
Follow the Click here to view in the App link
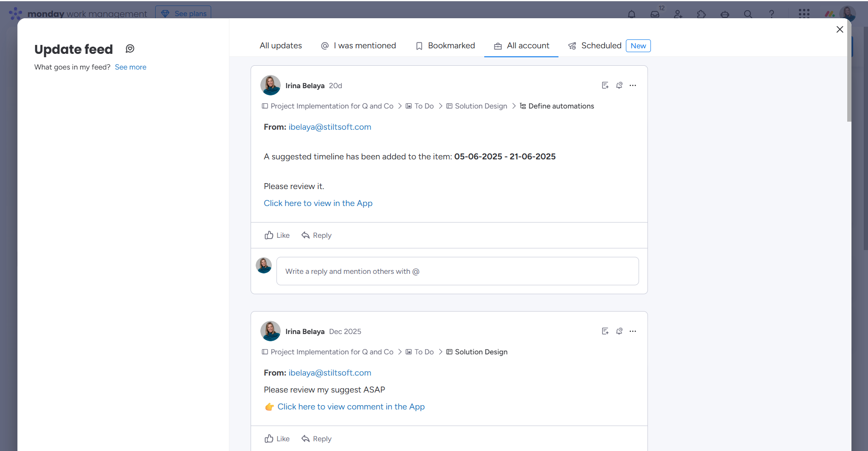(318, 203)
